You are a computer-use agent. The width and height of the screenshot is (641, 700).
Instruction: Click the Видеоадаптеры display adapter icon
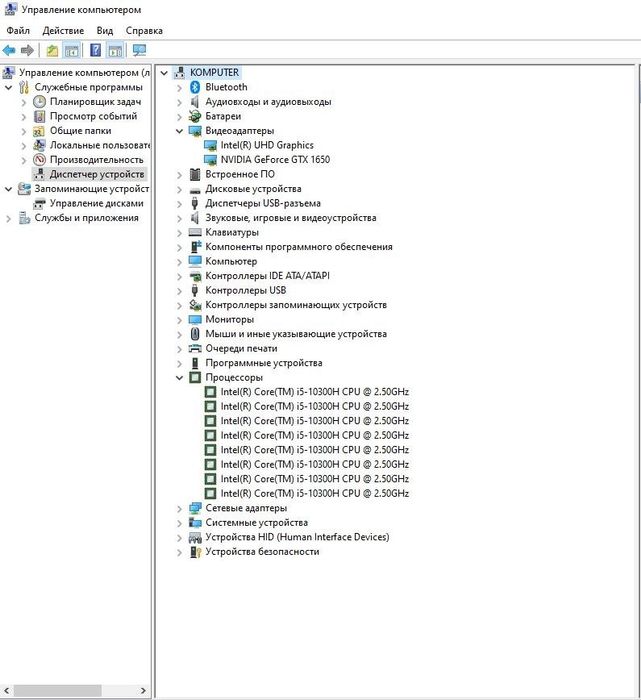tap(195, 131)
